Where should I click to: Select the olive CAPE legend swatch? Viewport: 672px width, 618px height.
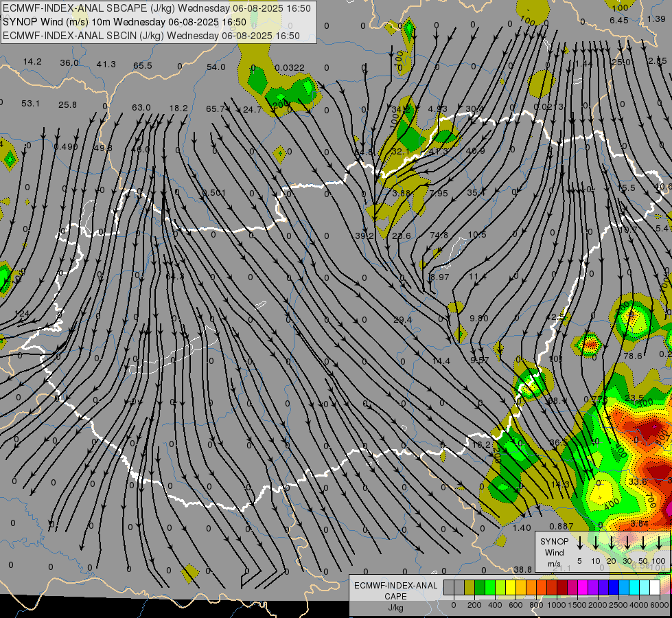(470, 588)
